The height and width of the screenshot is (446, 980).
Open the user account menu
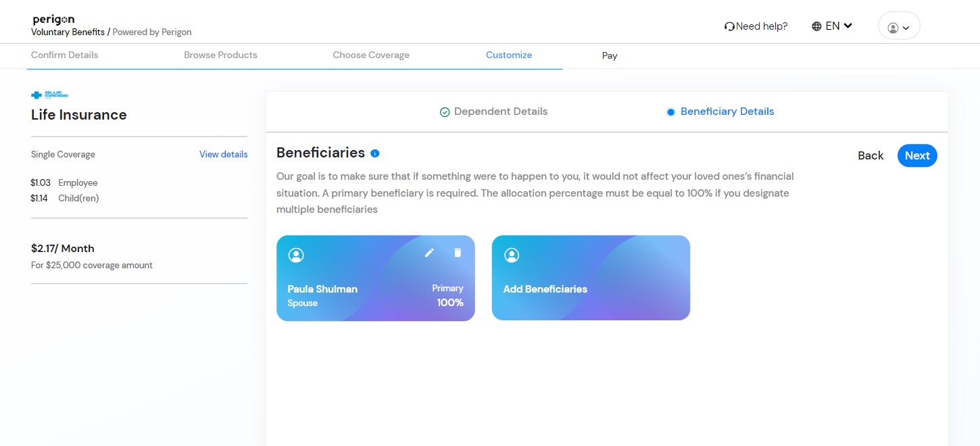tap(899, 26)
